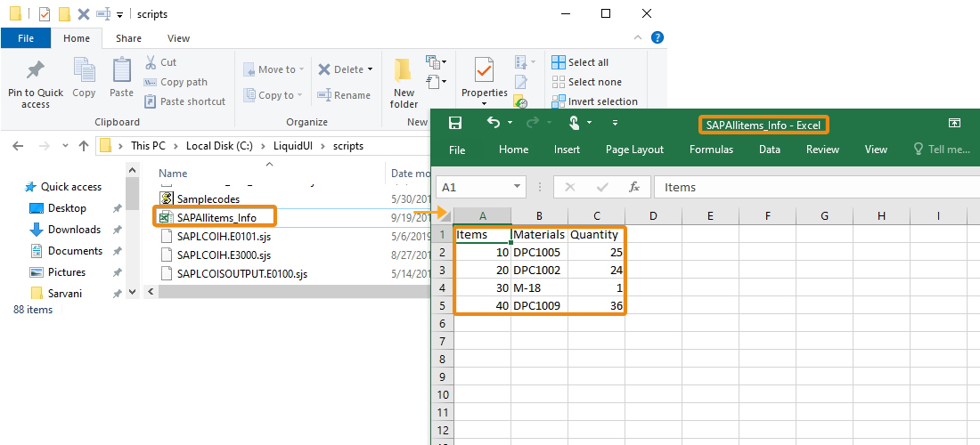This screenshot has width=980, height=445.
Task: Open the Name Box dropdown arrow
Action: pos(518,187)
